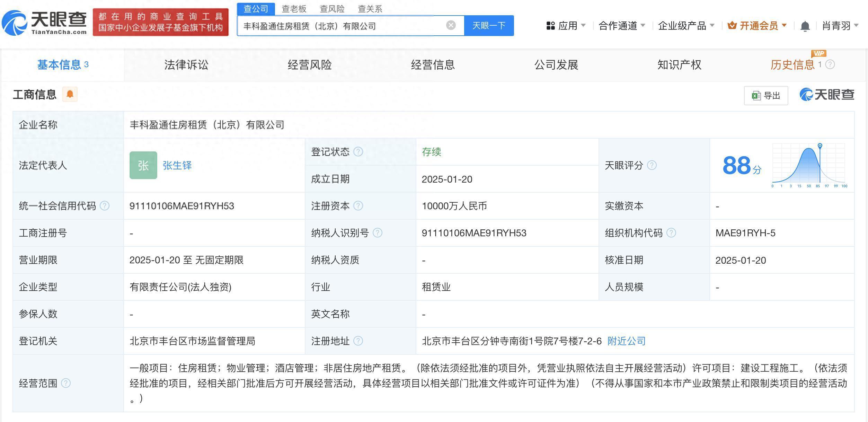Click the question icon next to 统一社会信用代码
Viewport: 868px width, 422px height.
tap(105, 206)
